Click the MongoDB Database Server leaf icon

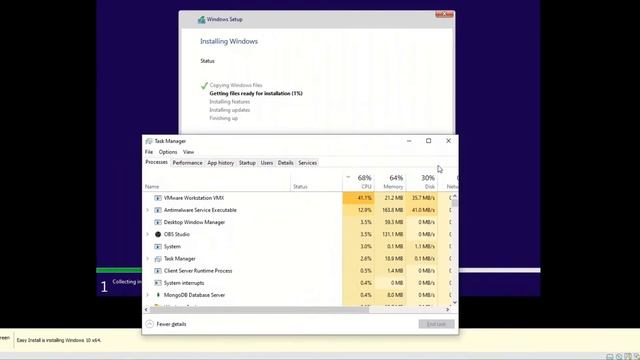tap(158, 295)
